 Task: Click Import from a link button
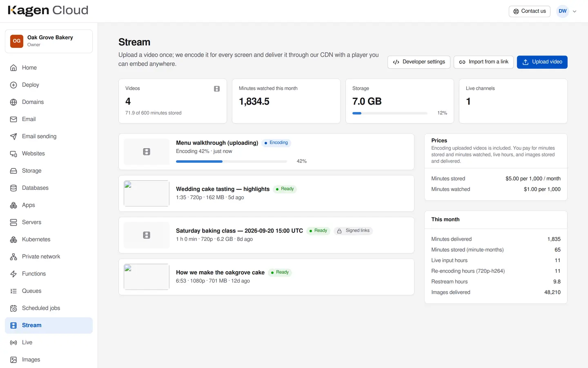483,62
